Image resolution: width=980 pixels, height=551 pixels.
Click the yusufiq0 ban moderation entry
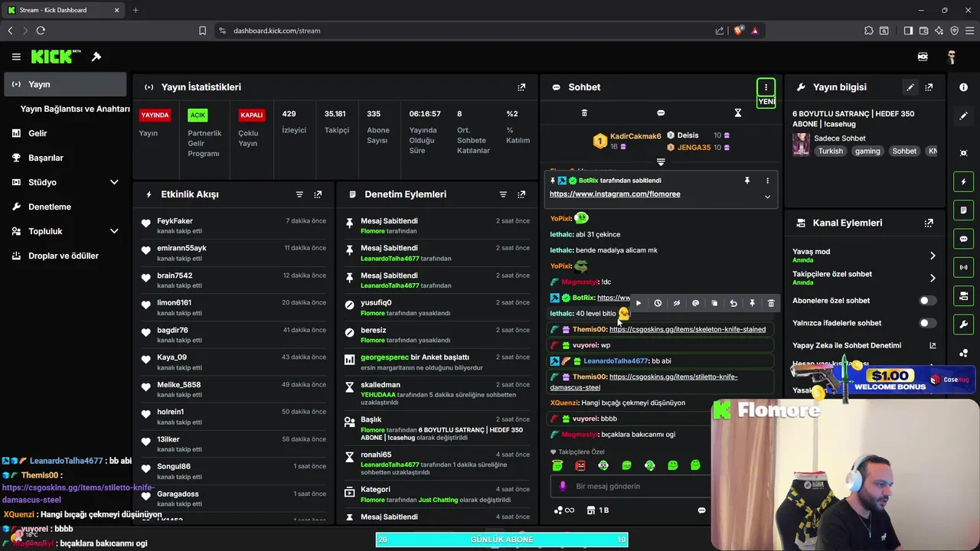coord(436,308)
